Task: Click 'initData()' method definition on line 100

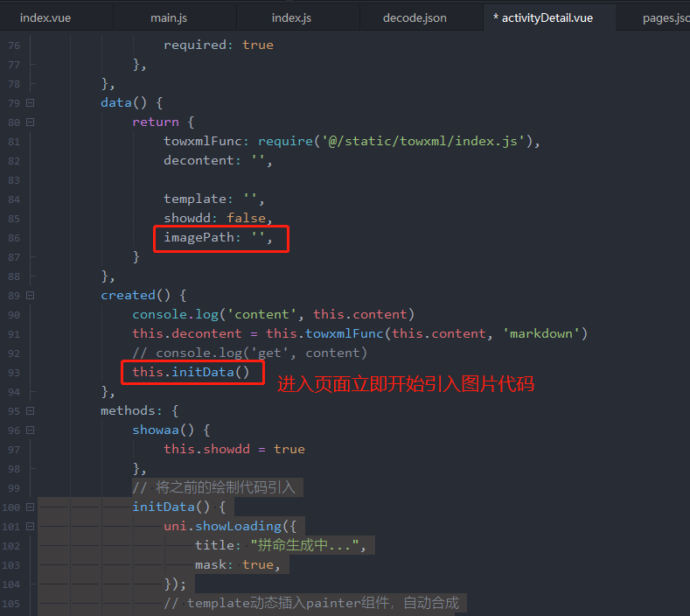Action: 171,507
